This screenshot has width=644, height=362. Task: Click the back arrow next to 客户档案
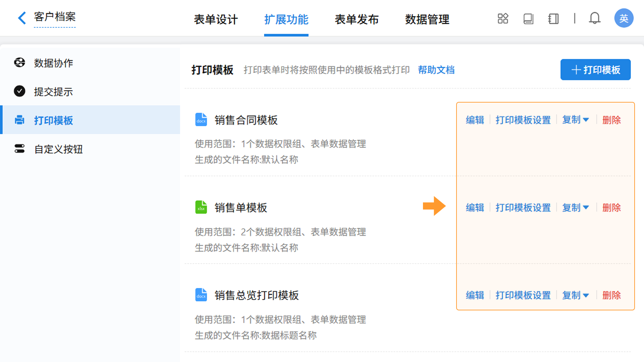coord(22,18)
